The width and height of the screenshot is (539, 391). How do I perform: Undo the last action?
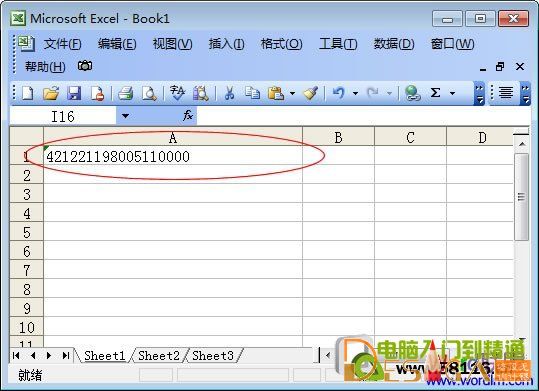(339, 93)
